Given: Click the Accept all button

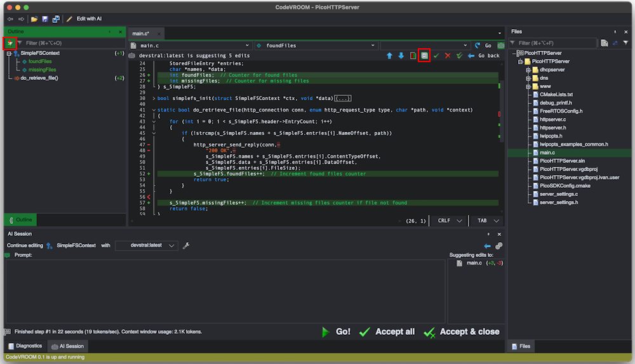Looking at the screenshot, I should click(x=387, y=332).
